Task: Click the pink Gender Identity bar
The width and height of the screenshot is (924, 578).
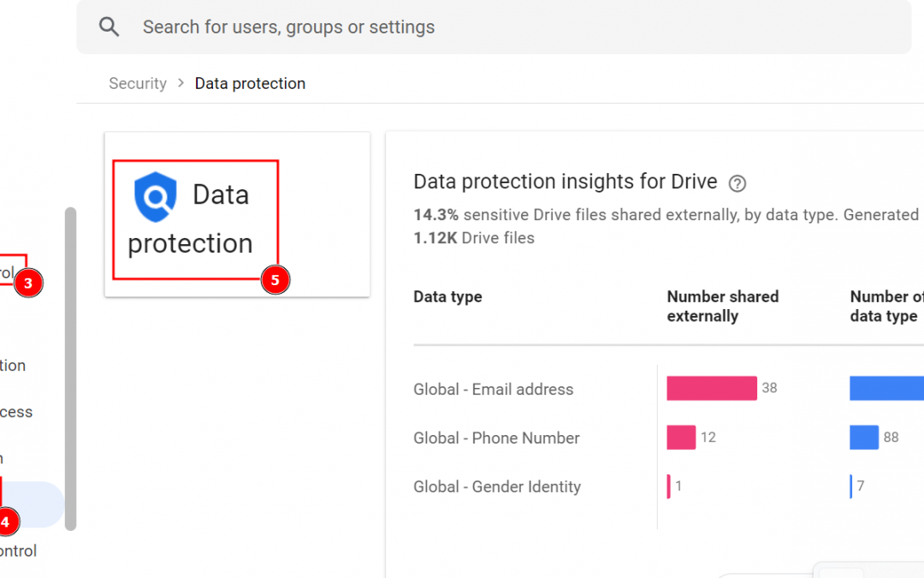Action: pos(668,486)
